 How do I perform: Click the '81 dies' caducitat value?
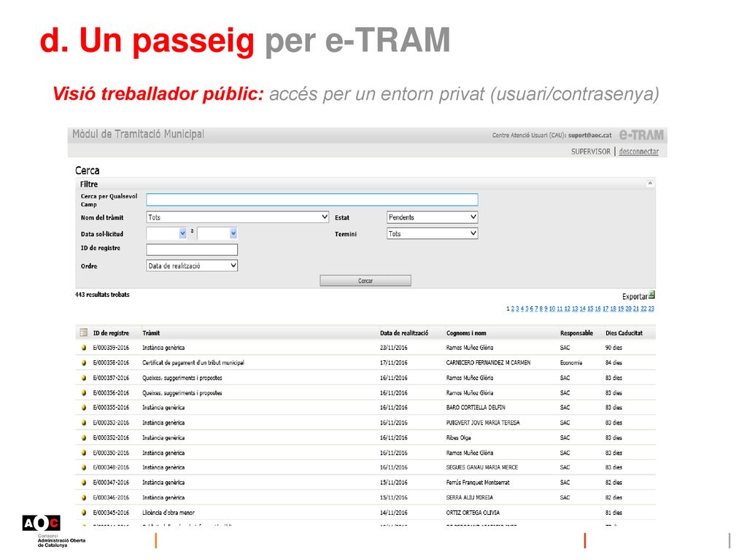614,513
